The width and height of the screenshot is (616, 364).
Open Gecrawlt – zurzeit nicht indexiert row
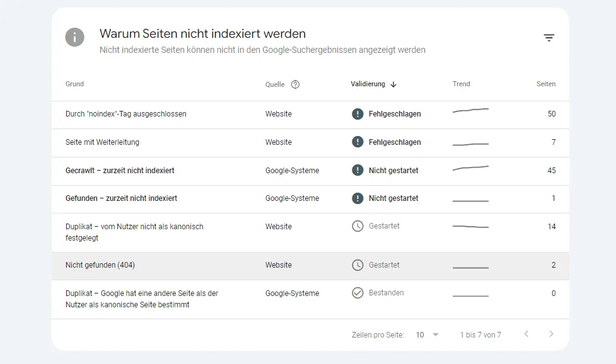pos(310,171)
